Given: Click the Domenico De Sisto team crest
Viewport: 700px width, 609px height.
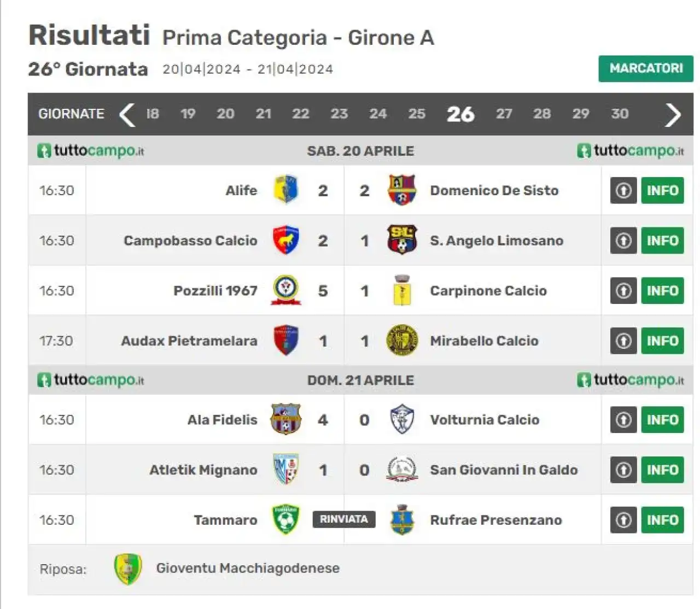Looking at the screenshot, I should click(402, 190).
